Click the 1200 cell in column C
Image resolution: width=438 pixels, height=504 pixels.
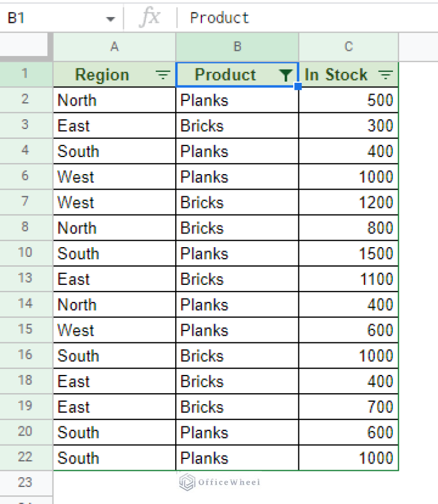[348, 203]
